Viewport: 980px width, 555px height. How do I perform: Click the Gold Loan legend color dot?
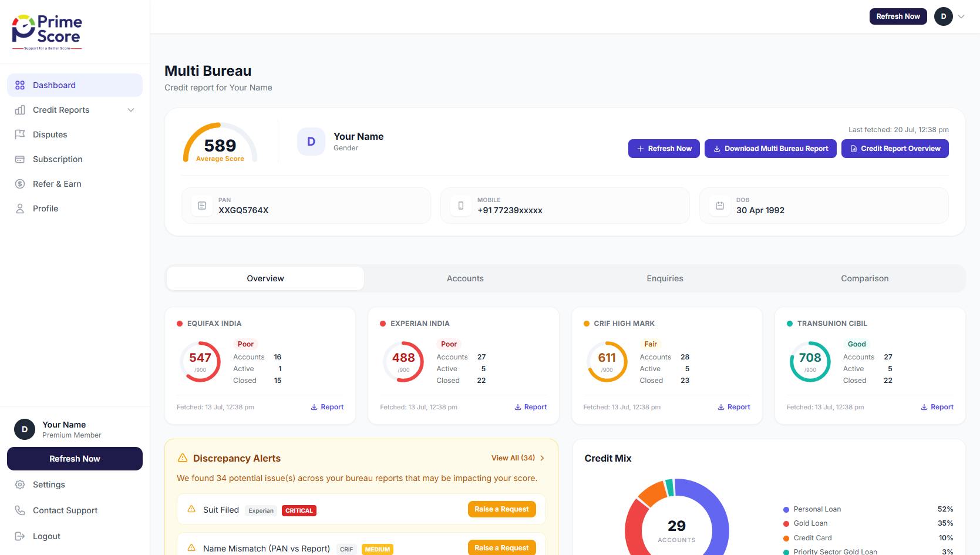(x=786, y=524)
